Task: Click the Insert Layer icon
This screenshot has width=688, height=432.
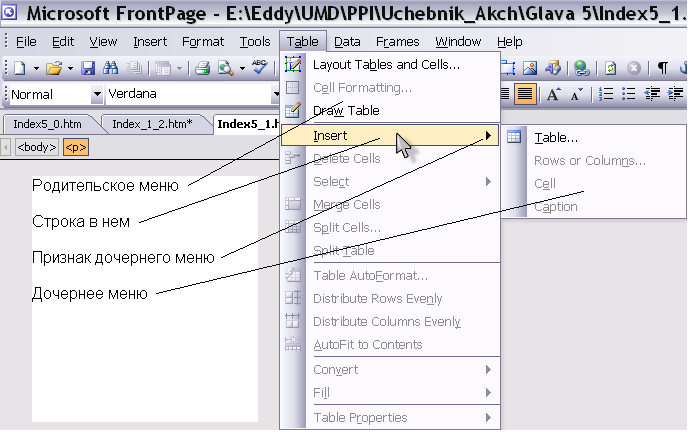Action: (507, 68)
